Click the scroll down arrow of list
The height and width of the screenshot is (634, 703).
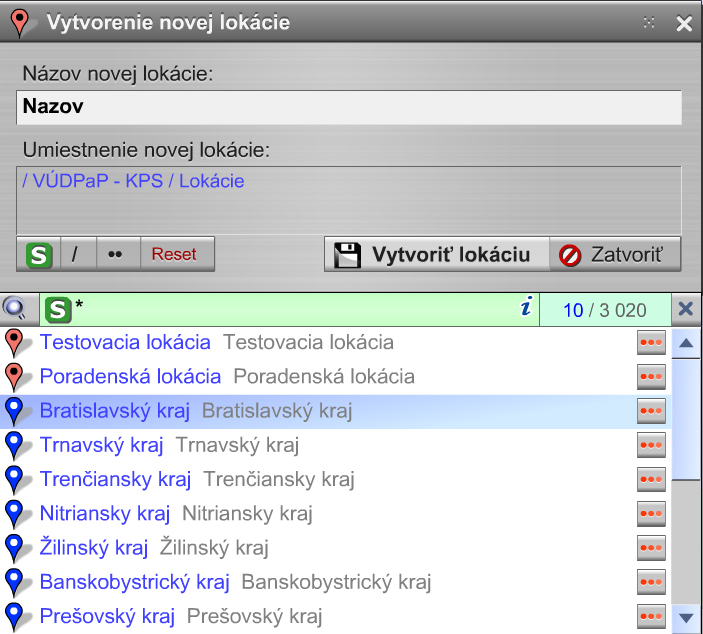(x=686, y=618)
